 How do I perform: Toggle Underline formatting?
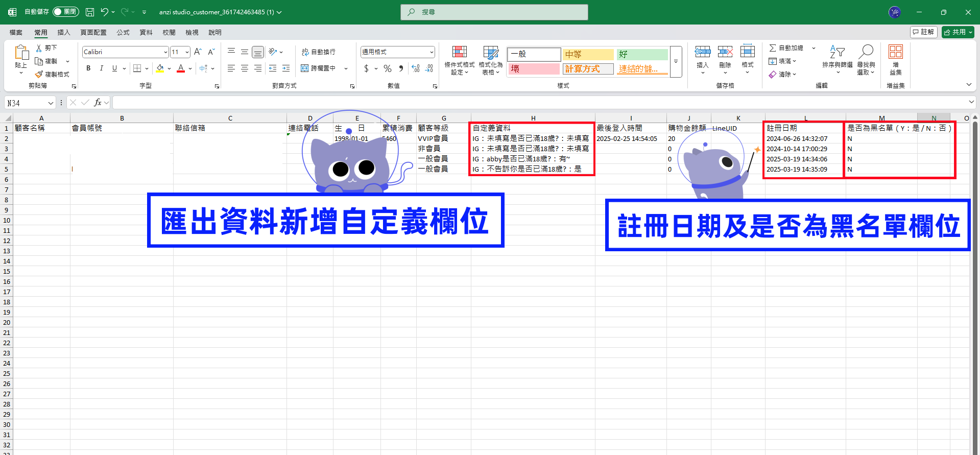(x=114, y=68)
